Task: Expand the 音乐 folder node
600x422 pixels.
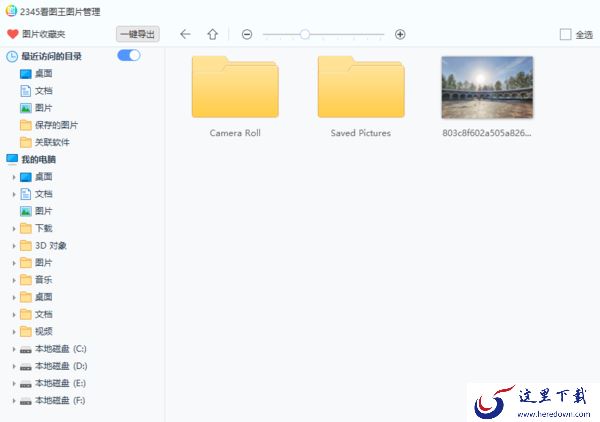Action: (14, 280)
